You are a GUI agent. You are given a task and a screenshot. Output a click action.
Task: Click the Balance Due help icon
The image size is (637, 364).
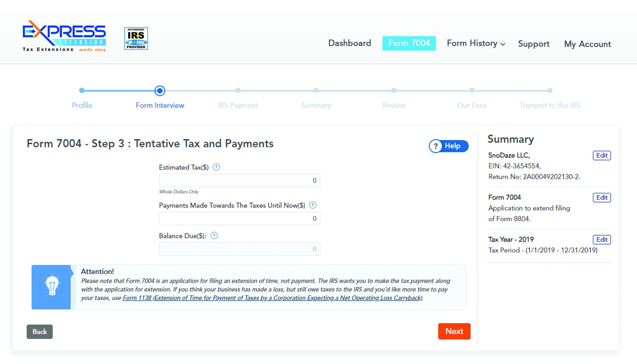(215, 235)
